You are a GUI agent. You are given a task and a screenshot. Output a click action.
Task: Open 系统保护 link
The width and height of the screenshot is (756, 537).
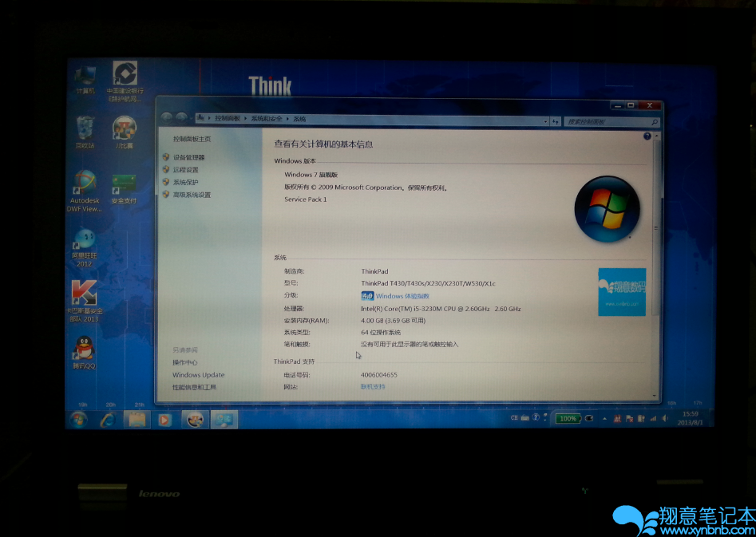[186, 182]
